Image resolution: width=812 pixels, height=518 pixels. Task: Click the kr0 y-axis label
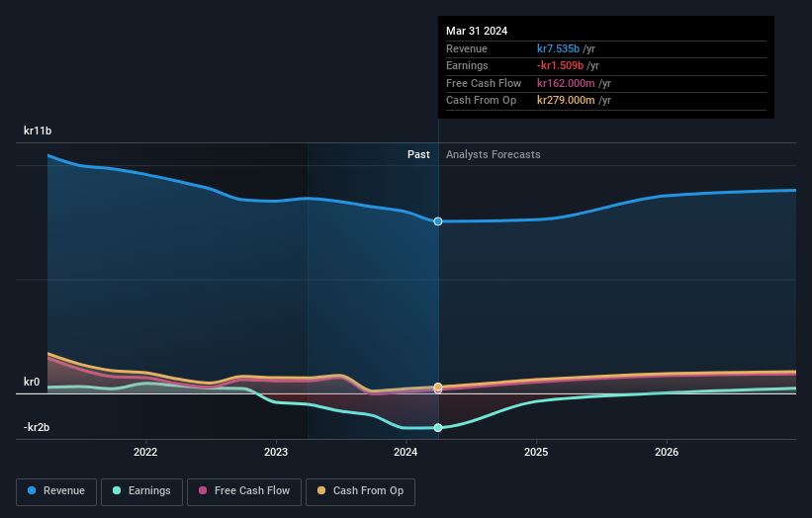coord(32,382)
